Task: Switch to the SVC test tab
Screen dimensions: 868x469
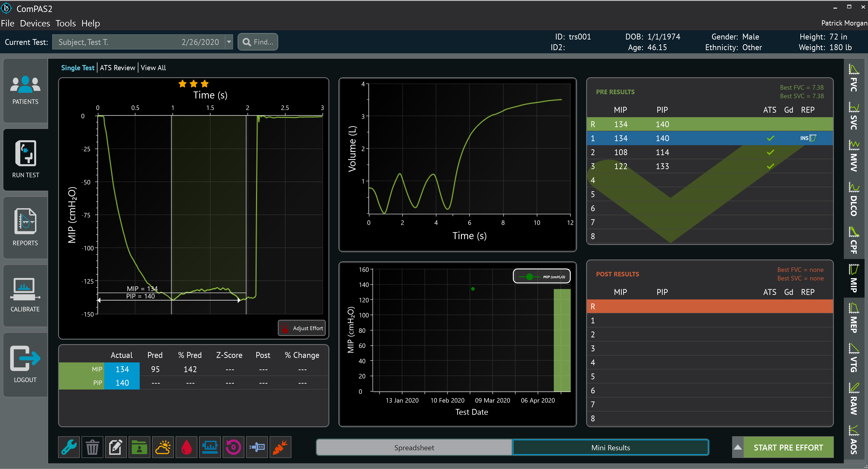Action: click(x=854, y=116)
